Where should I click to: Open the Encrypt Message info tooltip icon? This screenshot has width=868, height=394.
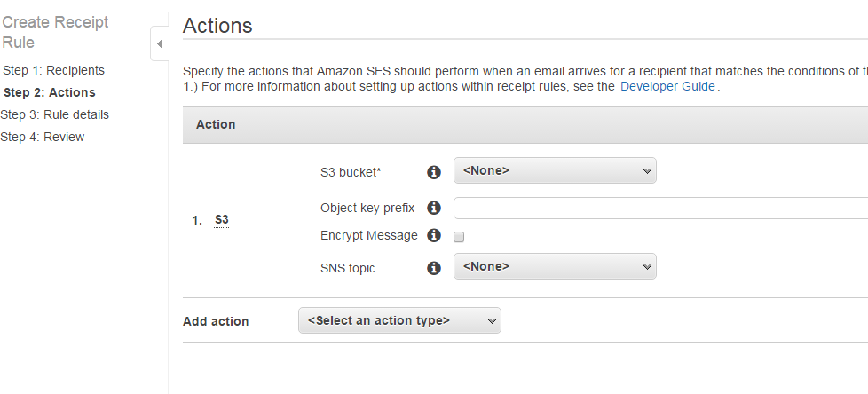434,236
